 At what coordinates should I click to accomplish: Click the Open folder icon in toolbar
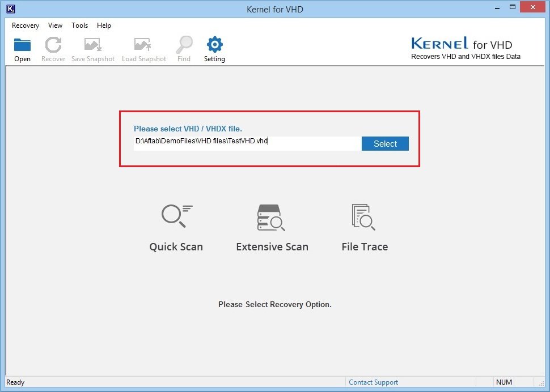pos(22,45)
